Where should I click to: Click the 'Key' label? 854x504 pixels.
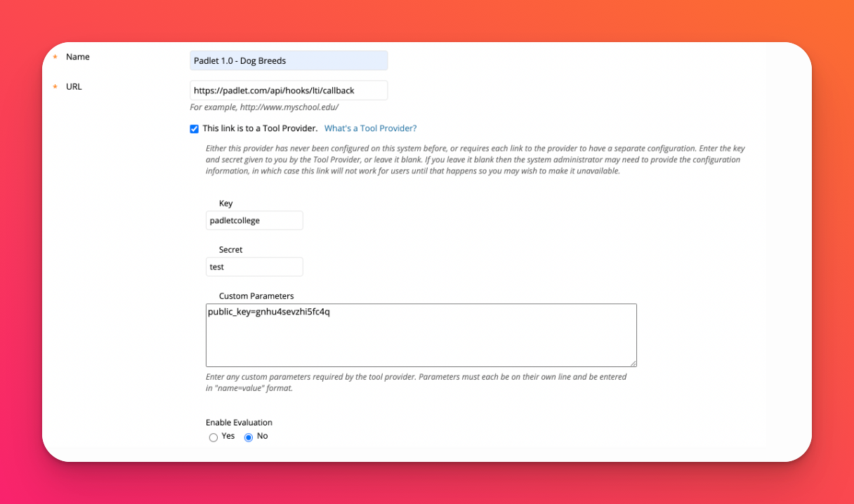click(225, 204)
